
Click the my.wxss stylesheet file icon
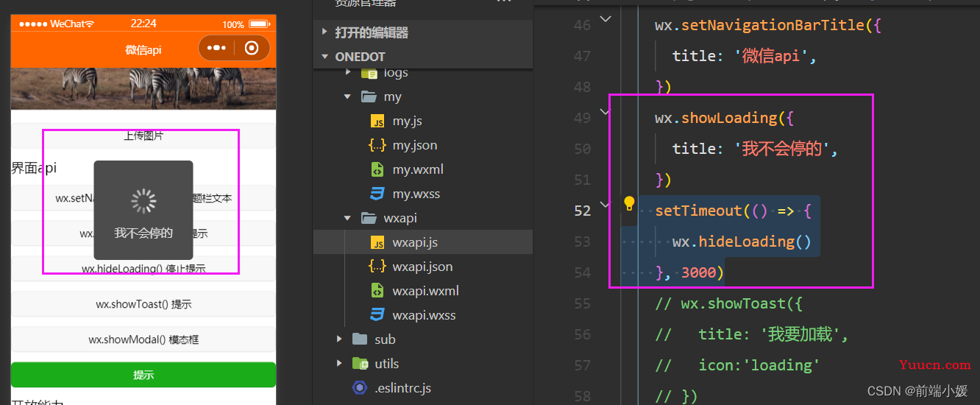377,194
